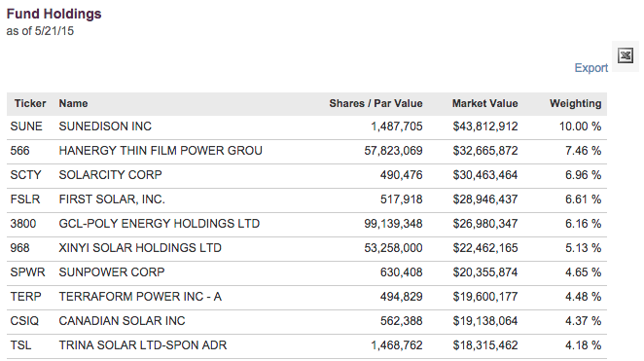Click the $32,665,872 market value
The height and width of the screenshot is (361, 644).
click(x=485, y=151)
